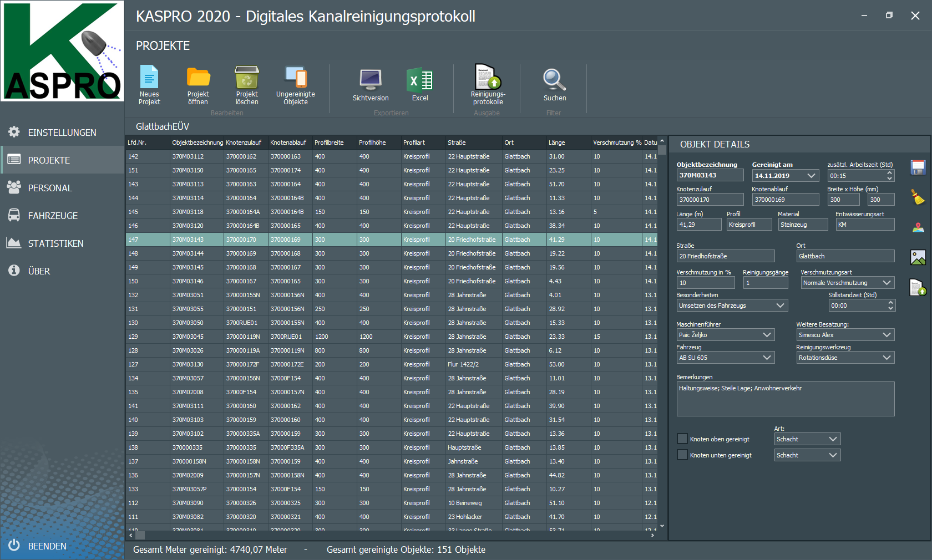This screenshot has width=932, height=560.
Task: Open a project with Projekt öffnen
Action: pyautogui.click(x=198, y=78)
